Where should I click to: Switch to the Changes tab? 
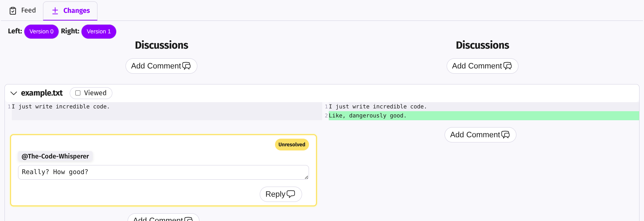(x=70, y=11)
